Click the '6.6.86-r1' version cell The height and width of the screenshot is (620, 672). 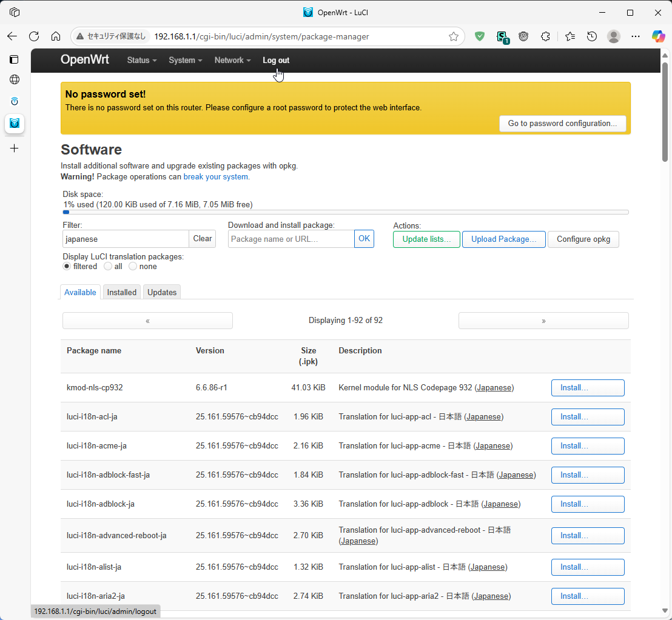tap(211, 387)
